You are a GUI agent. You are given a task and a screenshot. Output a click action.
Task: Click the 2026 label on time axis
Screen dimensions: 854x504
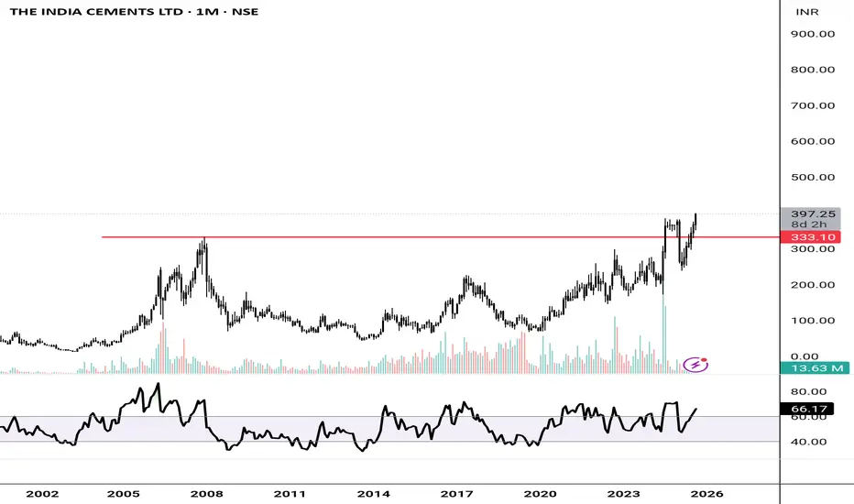click(707, 494)
